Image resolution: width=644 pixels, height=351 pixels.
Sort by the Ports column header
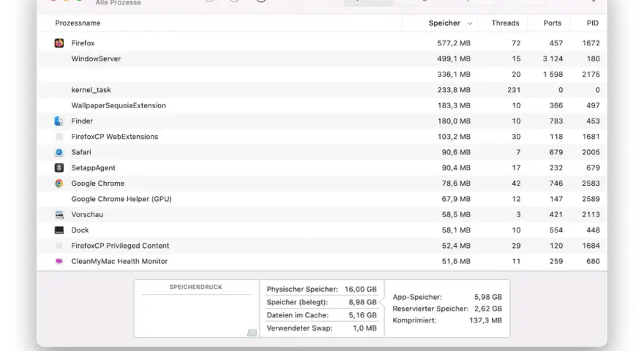point(553,23)
